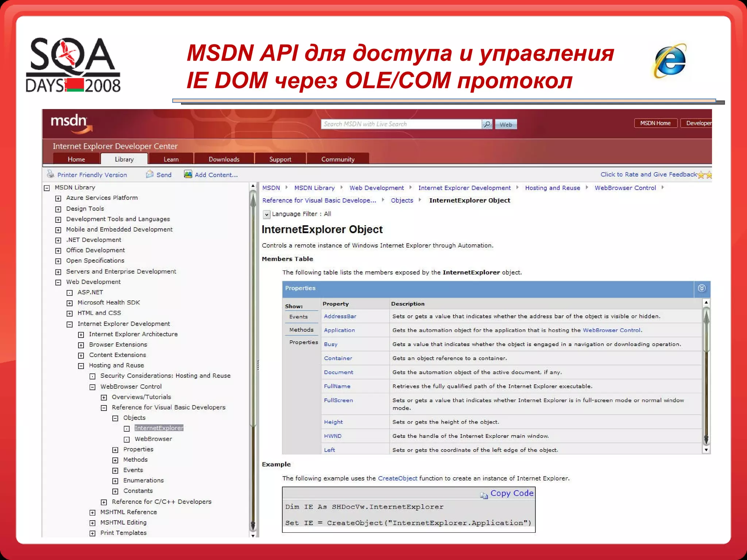This screenshot has height=560, width=747.
Task: Open the CreateObject function link
Action: 398,478
